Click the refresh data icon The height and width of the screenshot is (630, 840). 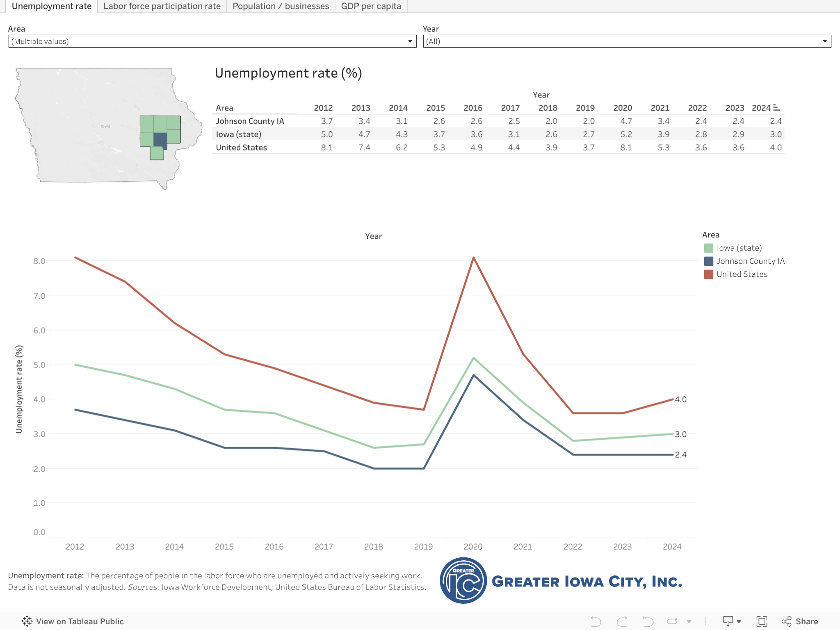click(x=672, y=621)
